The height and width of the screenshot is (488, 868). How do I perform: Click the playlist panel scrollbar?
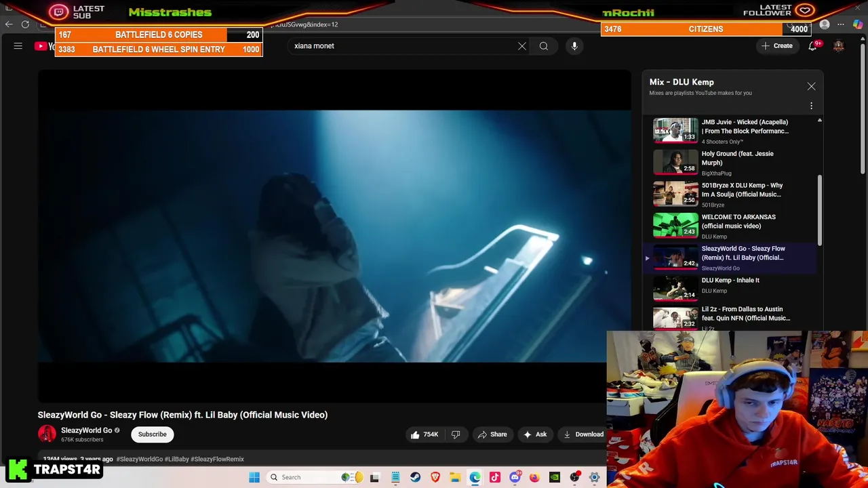[820, 210]
